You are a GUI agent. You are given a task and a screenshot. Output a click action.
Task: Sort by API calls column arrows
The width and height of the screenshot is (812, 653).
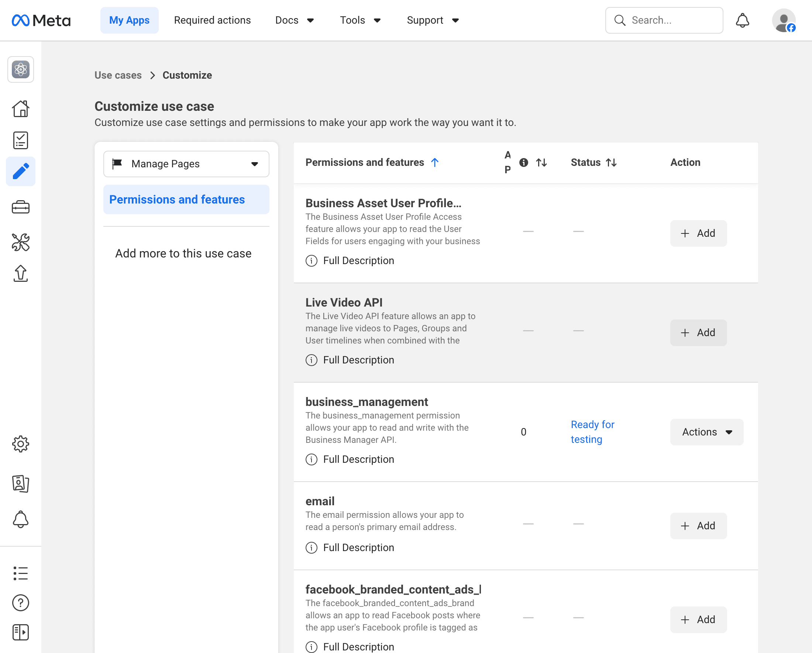click(x=541, y=163)
